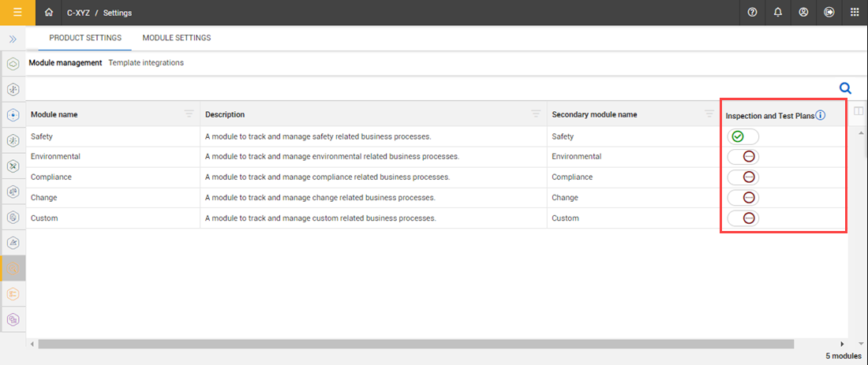This screenshot has height=365, width=868.
Task: Open the user profile icon
Action: pyautogui.click(x=803, y=13)
